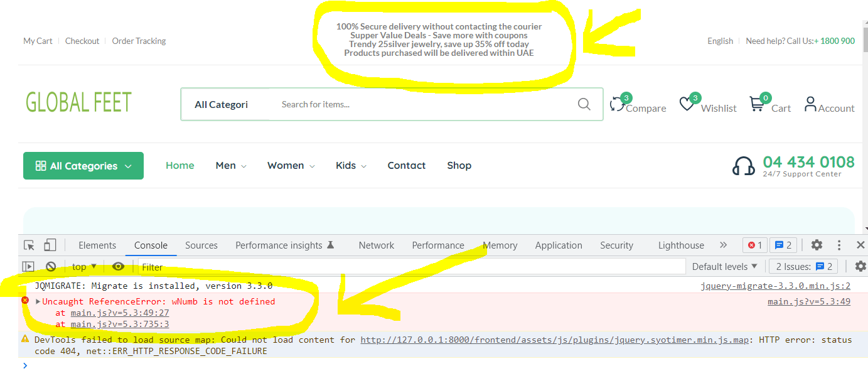
Task: Toggle the console sidebar panel icon
Action: coord(28,266)
